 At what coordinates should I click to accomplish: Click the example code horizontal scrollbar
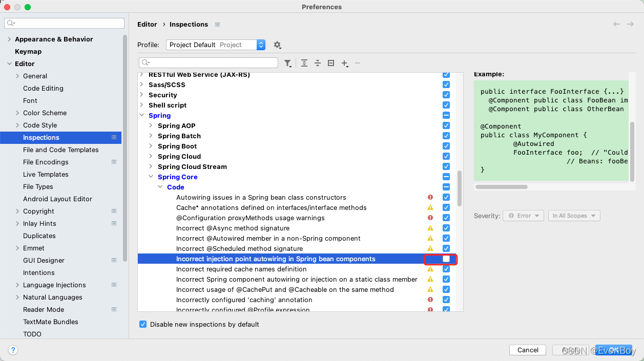coord(502,187)
